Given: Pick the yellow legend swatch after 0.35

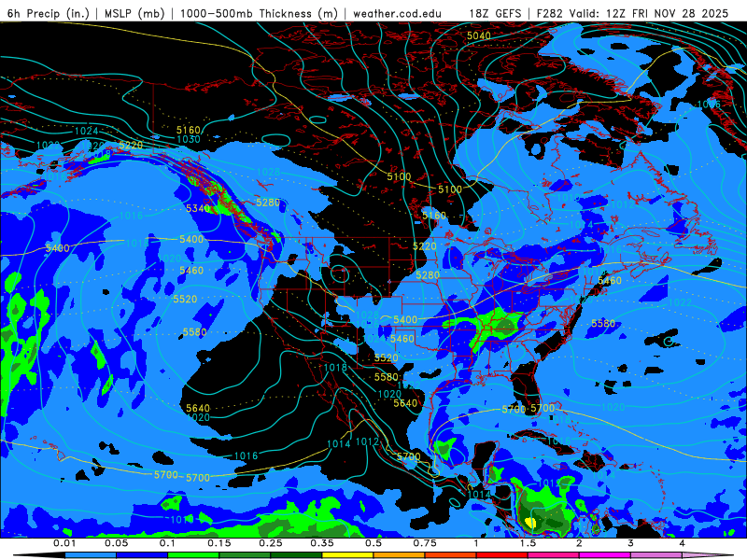Looking at the screenshot, I should pos(347,555).
